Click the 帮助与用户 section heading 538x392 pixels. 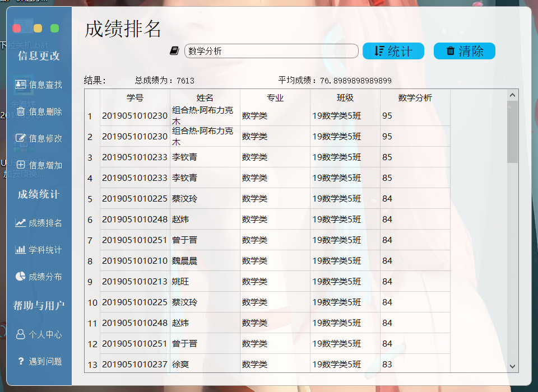[x=39, y=305]
